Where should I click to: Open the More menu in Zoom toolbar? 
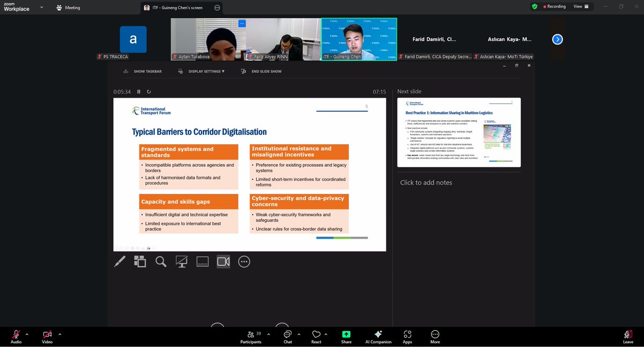pyautogui.click(x=435, y=336)
